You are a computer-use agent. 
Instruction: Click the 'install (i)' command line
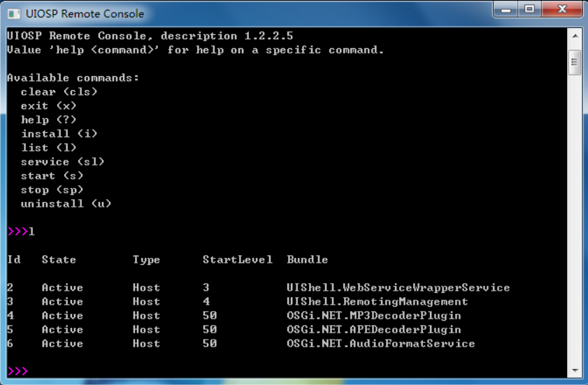[59, 134]
